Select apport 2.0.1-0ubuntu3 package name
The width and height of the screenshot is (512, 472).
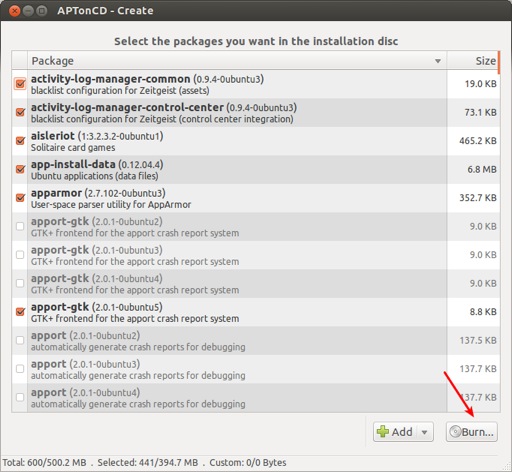pos(48,364)
